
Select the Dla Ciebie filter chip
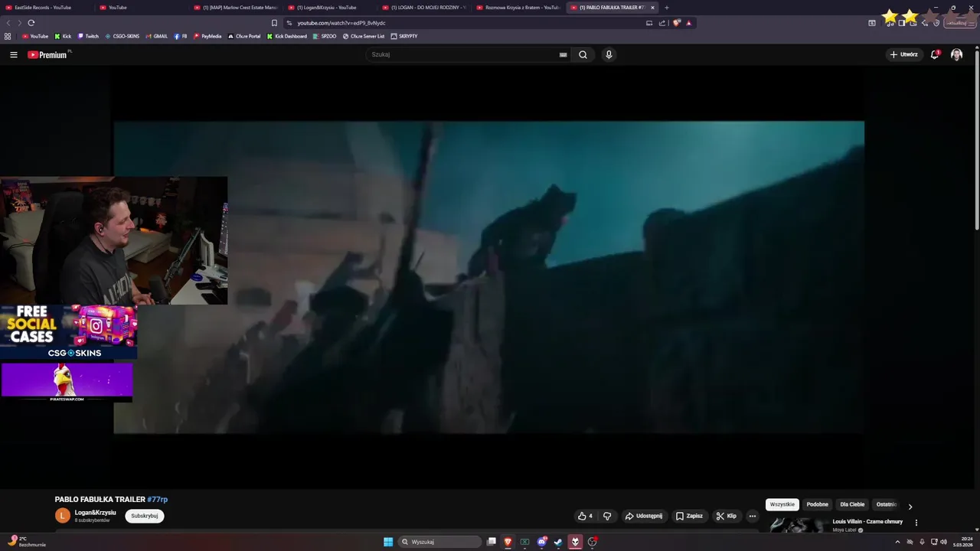point(852,504)
